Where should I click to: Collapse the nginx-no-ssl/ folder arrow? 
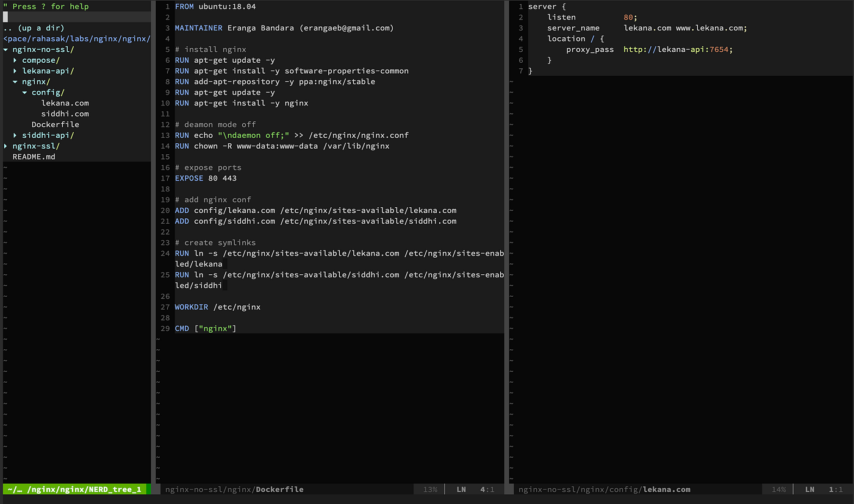point(5,49)
